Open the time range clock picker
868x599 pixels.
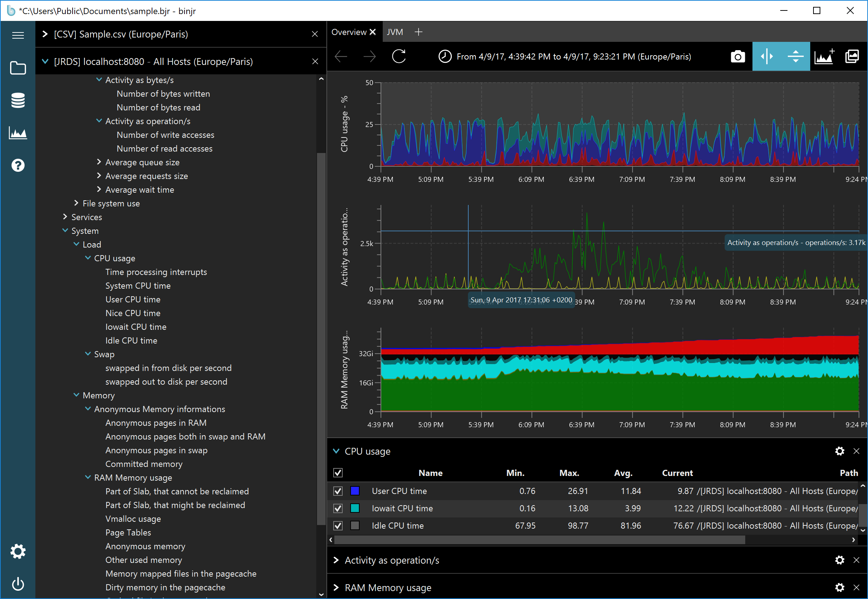445,57
